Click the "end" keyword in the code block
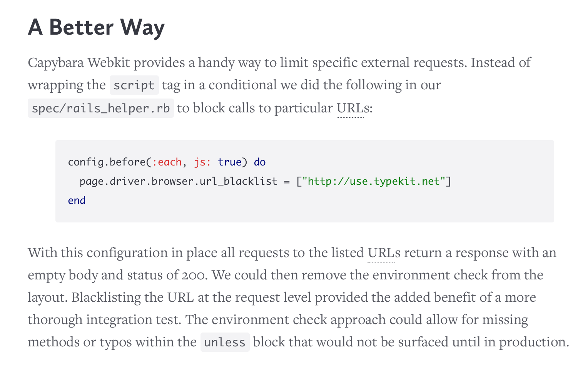 pos(77,201)
